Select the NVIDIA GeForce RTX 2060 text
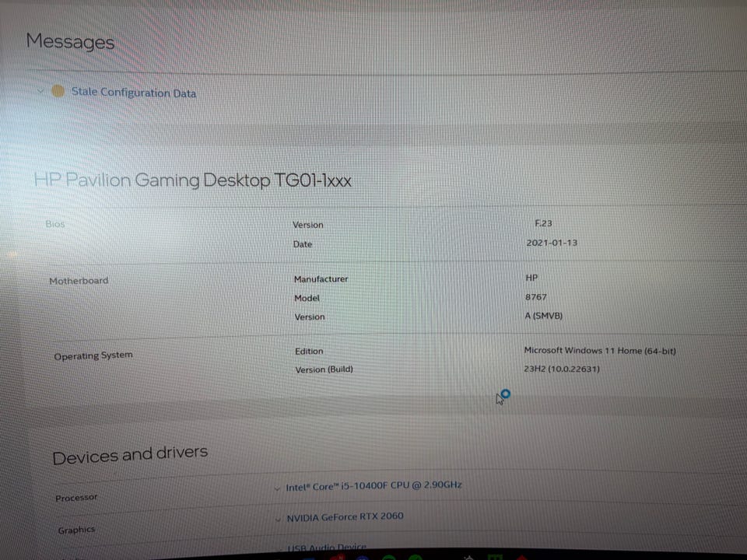The width and height of the screenshot is (747, 560). (345, 517)
